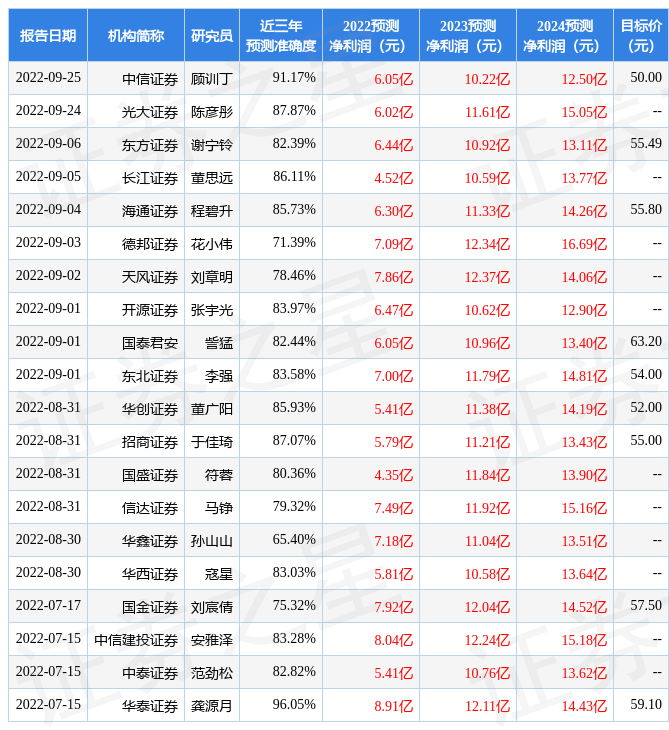Image resolution: width=669 pixels, height=730 pixels.
Task: Click researcher name 谢宁铃
Action: tap(211, 145)
